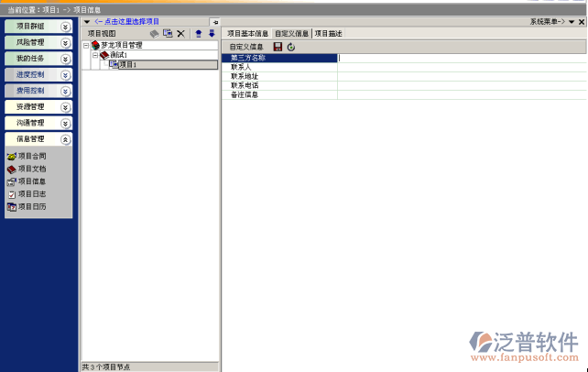Image resolution: width=588 pixels, height=372 pixels.
Task: Expand the 沟通管理 sidebar section
Action: coord(66,124)
